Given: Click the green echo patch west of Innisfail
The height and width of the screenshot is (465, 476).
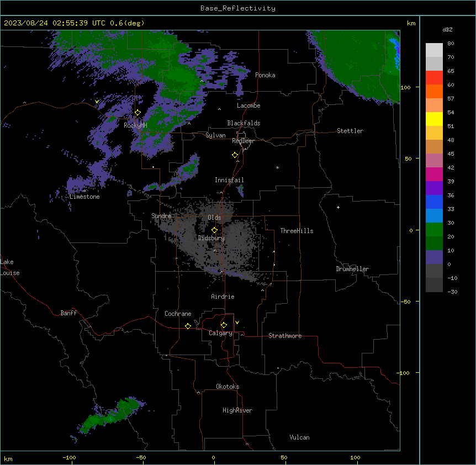Looking at the screenshot, I should point(189,169).
